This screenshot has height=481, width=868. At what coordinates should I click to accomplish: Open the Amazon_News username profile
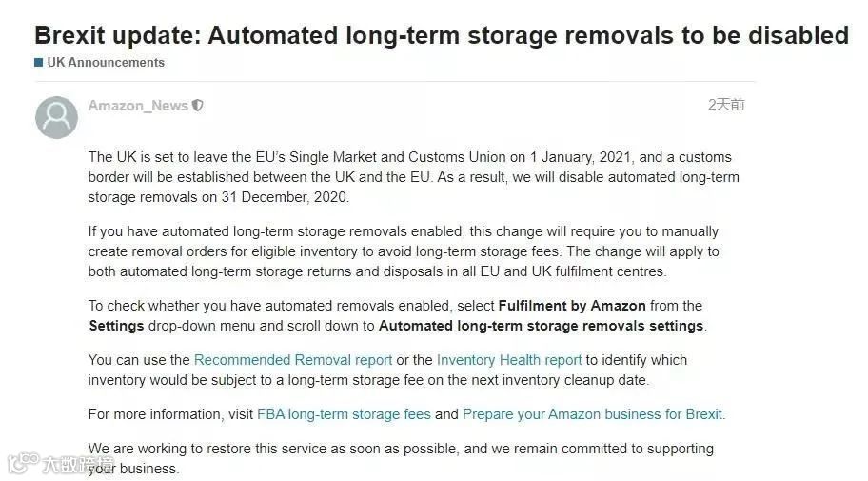pos(138,106)
